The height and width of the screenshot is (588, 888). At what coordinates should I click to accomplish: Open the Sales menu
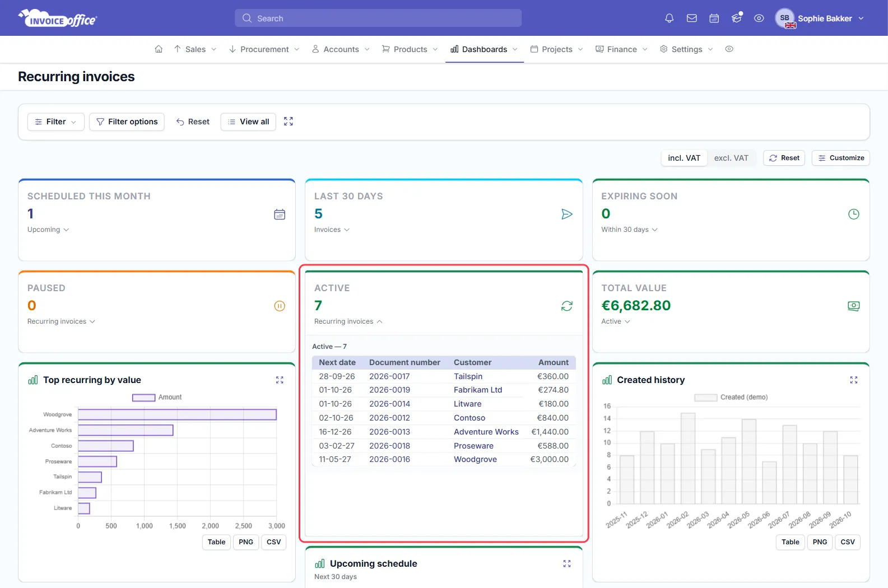tap(195, 49)
